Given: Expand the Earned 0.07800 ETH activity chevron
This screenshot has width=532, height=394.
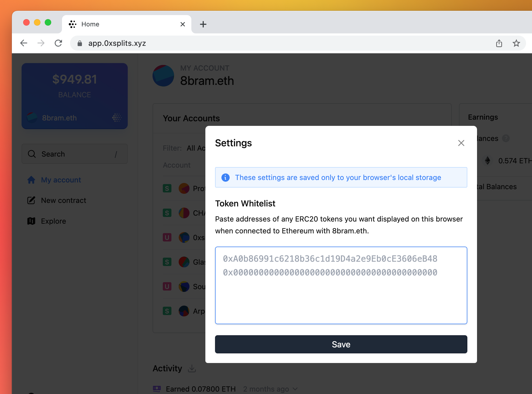Looking at the screenshot, I should pos(295,389).
